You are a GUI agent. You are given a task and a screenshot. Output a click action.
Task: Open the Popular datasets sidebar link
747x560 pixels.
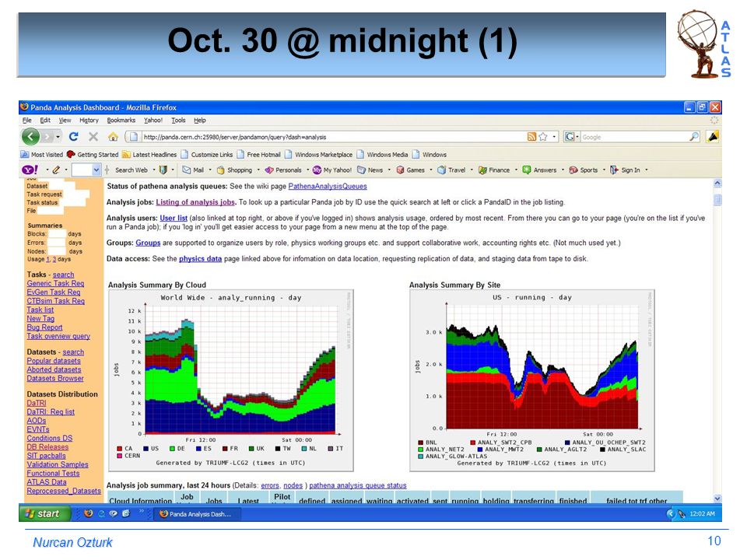click(54, 361)
